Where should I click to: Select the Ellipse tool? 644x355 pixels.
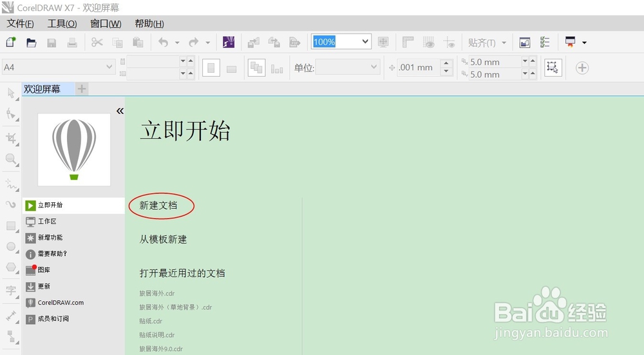(11, 247)
